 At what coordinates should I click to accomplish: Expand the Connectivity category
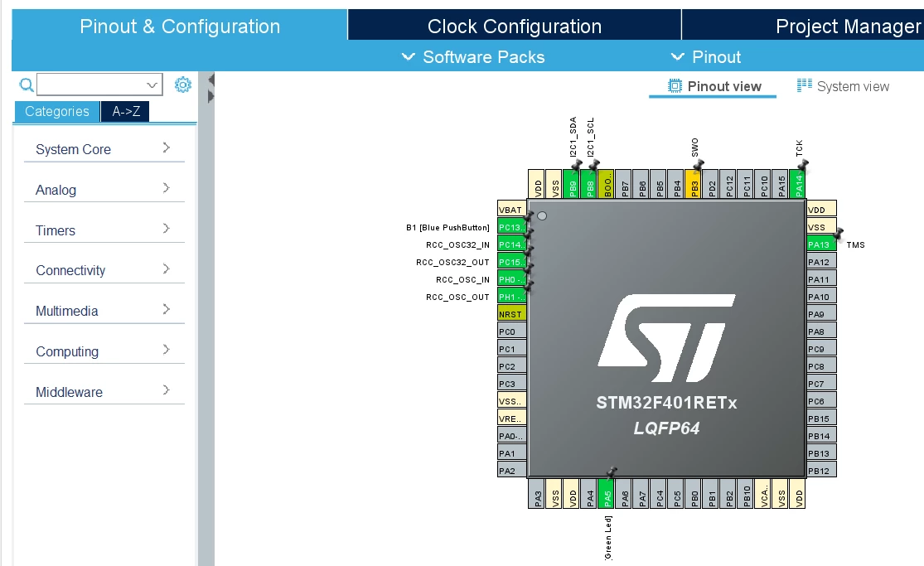tap(104, 271)
